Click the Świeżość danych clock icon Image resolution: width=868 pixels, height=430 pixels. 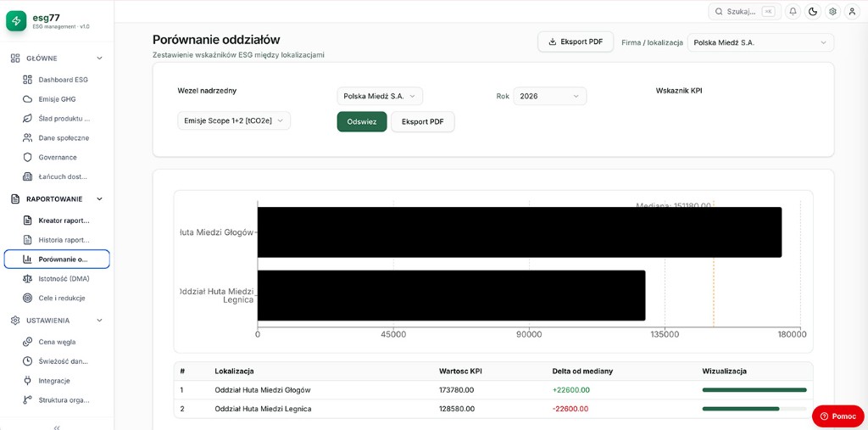point(28,361)
